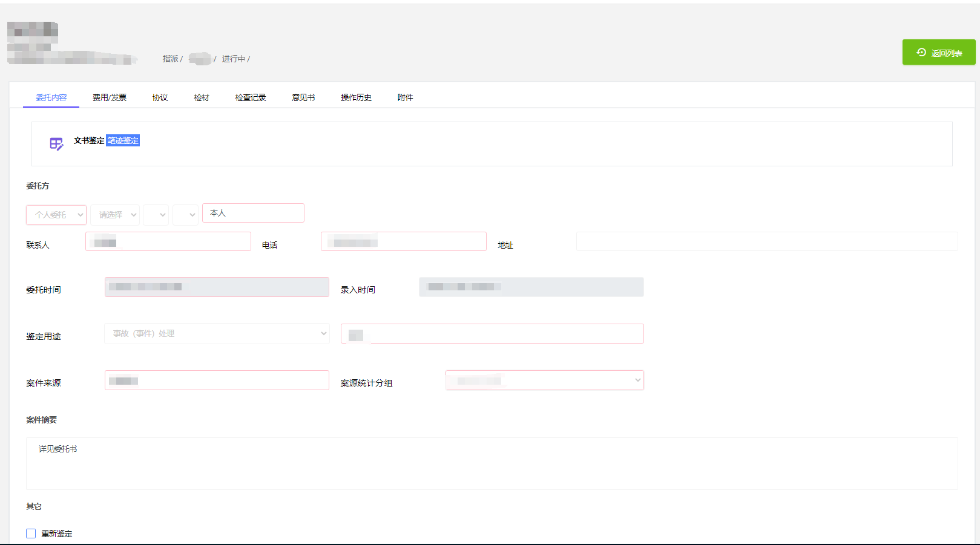980x545 pixels.
Task: Select the 检材 tab
Action: [202, 97]
